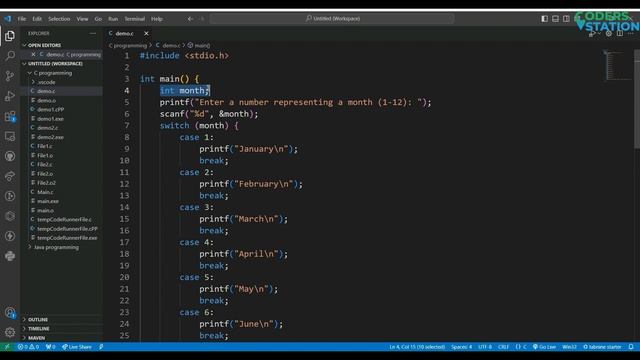Screen dimensions: 640x360
Task: Click the remote window indicator in status bar
Action: pyautogui.click(x=7, y=347)
